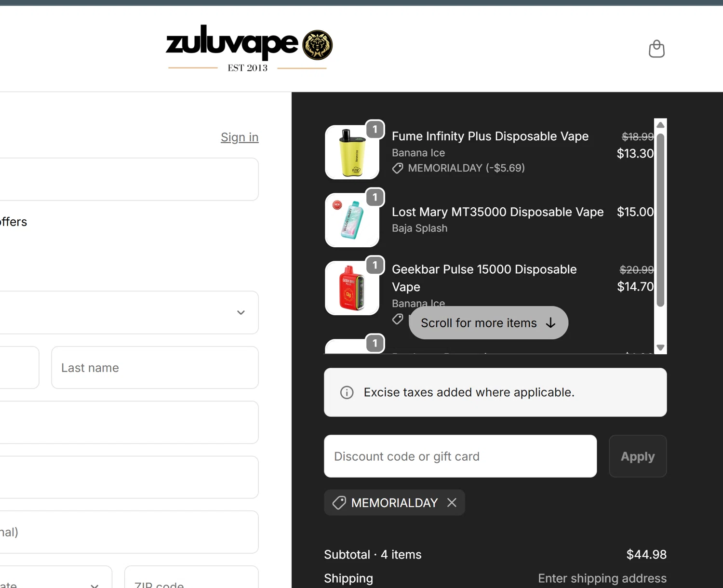Click the $13.30 discounted price
723x588 pixels.
pyautogui.click(x=635, y=154)
